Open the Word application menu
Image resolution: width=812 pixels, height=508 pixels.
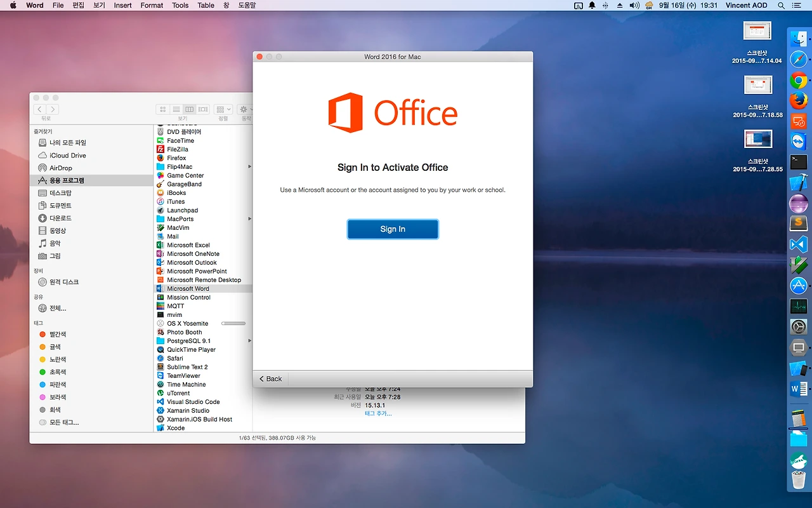point(35,5)
